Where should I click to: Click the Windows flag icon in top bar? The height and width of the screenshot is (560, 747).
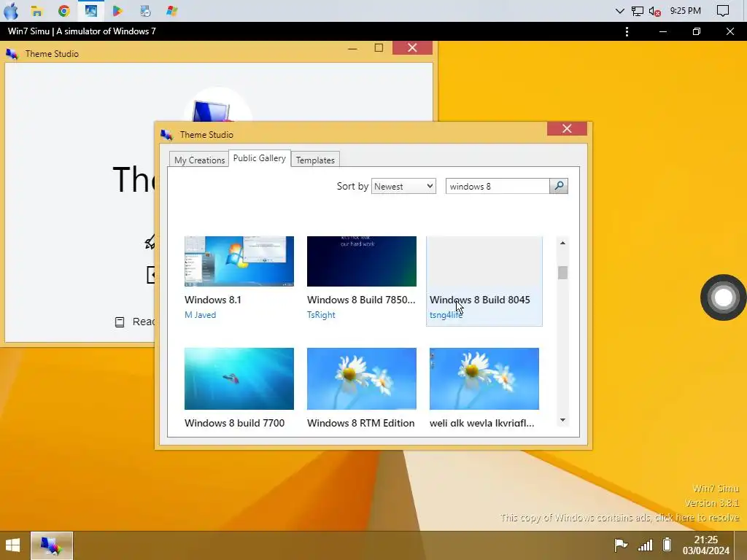point(172,11)
